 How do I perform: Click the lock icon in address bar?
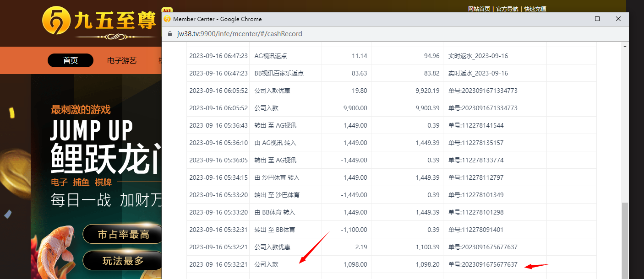pos(170,34)
